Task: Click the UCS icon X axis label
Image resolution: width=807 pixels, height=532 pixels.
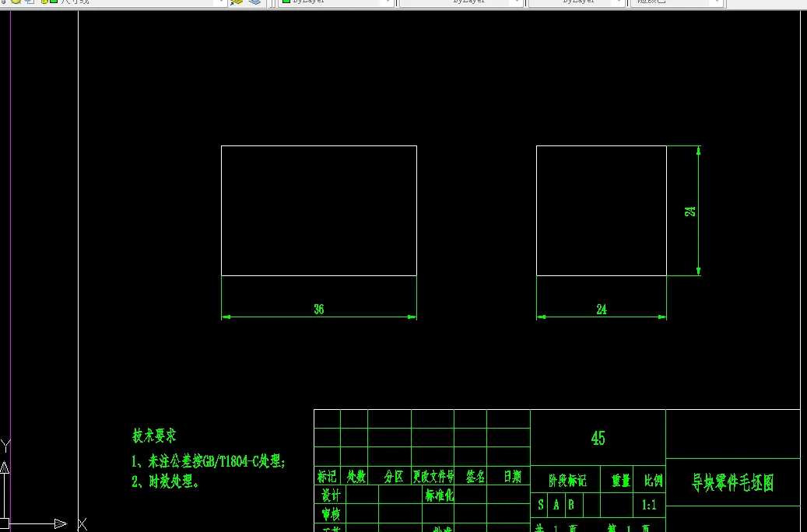Action: coord(82,524)
